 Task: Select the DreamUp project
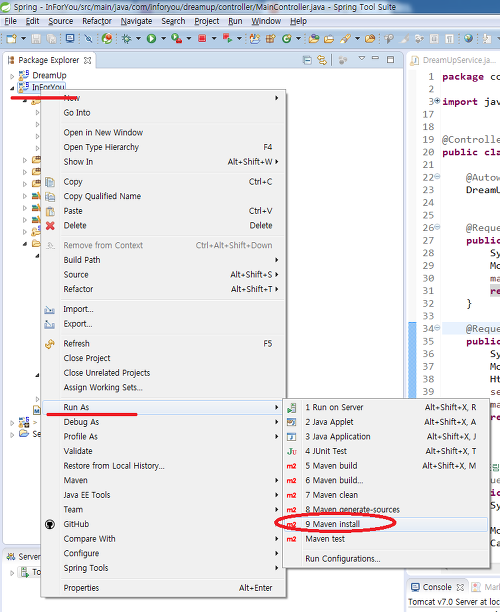pyautogui.click(x=49, y=75)
